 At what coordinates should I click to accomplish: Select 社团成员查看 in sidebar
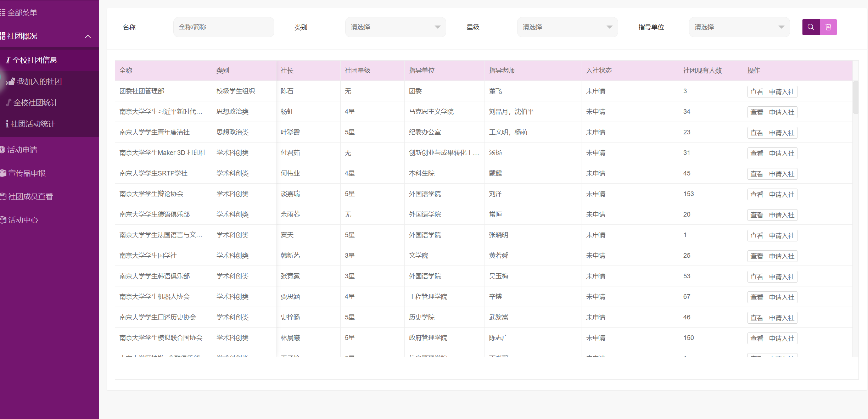(30, 197)
